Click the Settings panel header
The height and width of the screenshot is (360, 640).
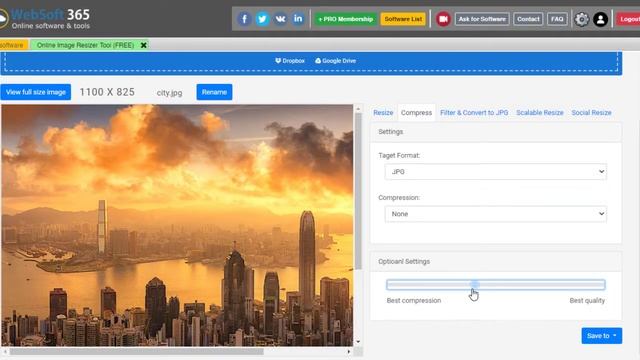click(x=496, y=132)
